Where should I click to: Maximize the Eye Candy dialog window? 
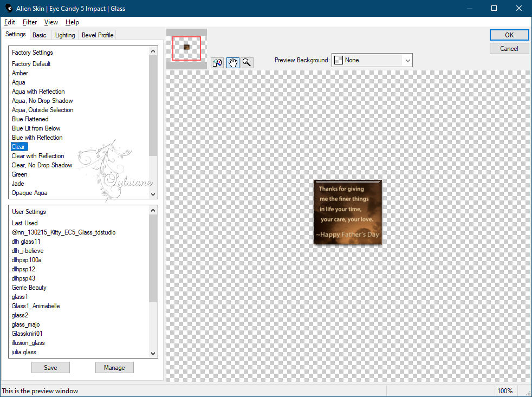[x=494, y=8]
